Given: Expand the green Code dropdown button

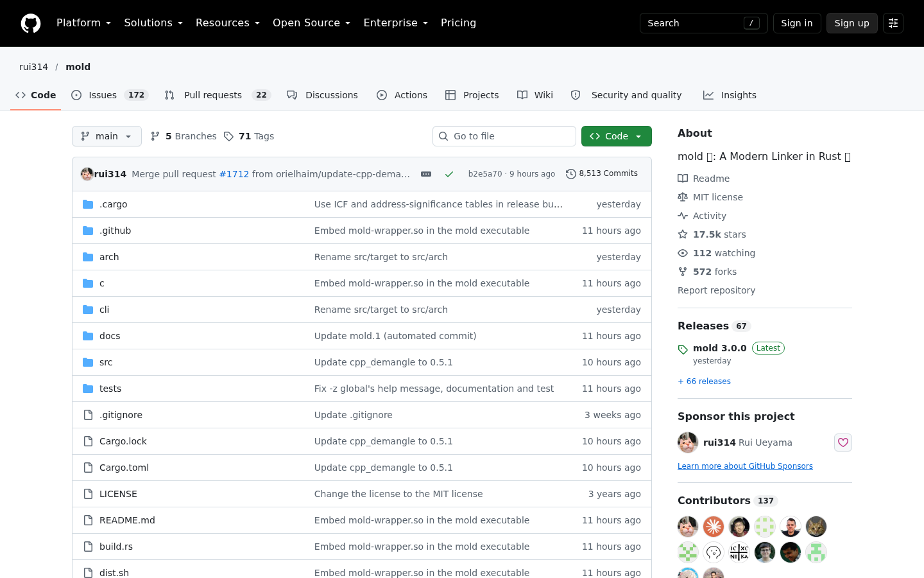Looking at the screenshot, I should point(617,136).
